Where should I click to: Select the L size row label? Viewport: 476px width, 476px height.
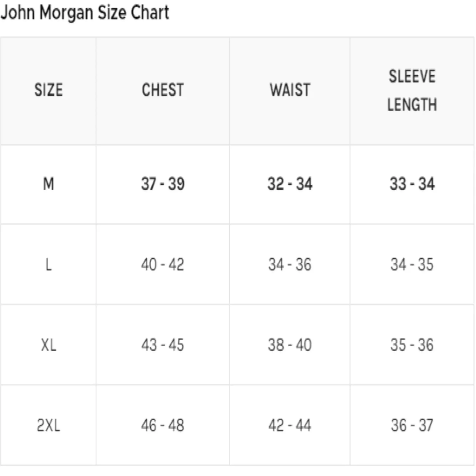(x=49, y=265)
